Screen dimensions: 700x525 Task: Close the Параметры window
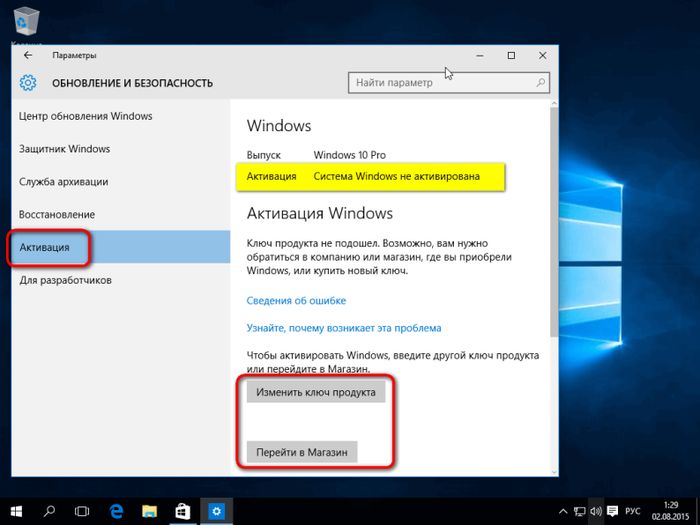(x=542, y=55)
